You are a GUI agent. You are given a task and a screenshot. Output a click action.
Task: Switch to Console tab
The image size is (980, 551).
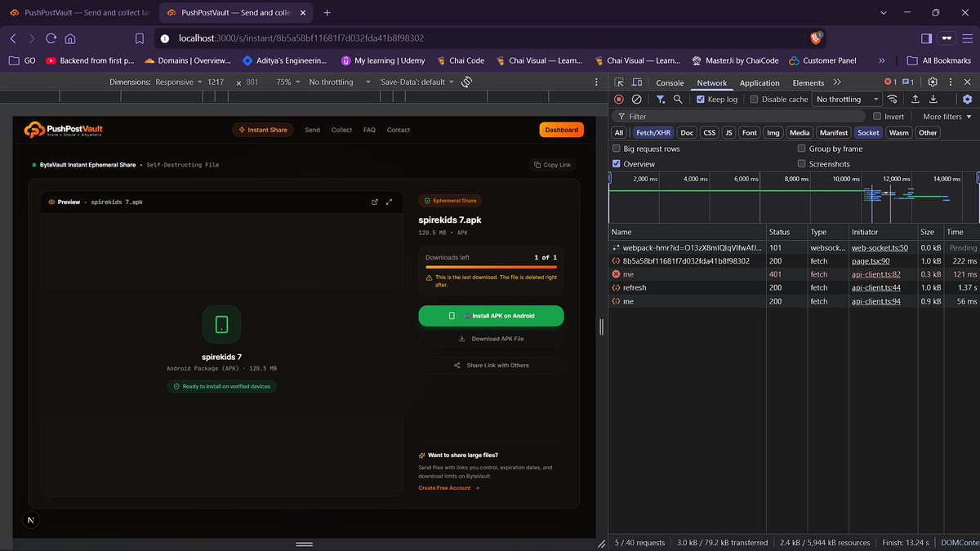pyautogui.click(x=670, y=82)
